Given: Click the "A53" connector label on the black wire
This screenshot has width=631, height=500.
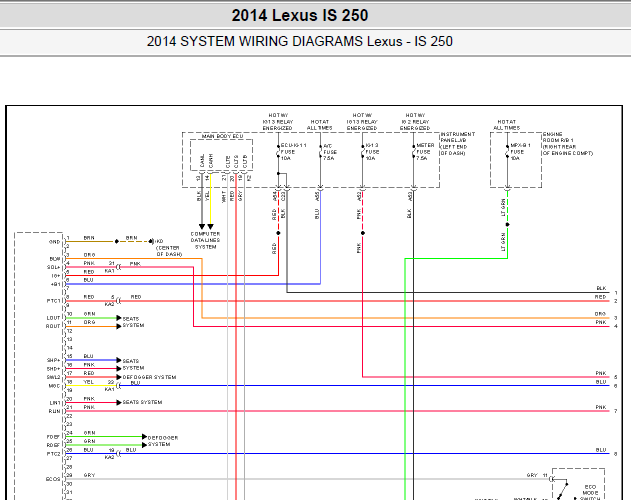Looking at the screenshot, I should [410, 196].
